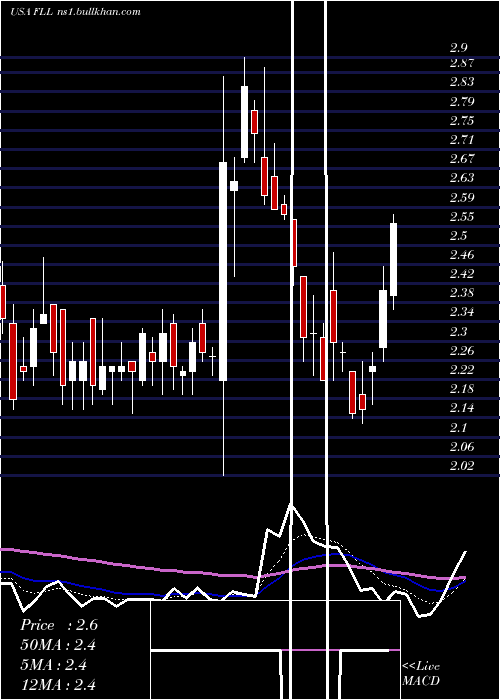Click the '5MA : 2.4' readout
The height and width of the screenshot is (700, 500).
(x=53, y=665)
